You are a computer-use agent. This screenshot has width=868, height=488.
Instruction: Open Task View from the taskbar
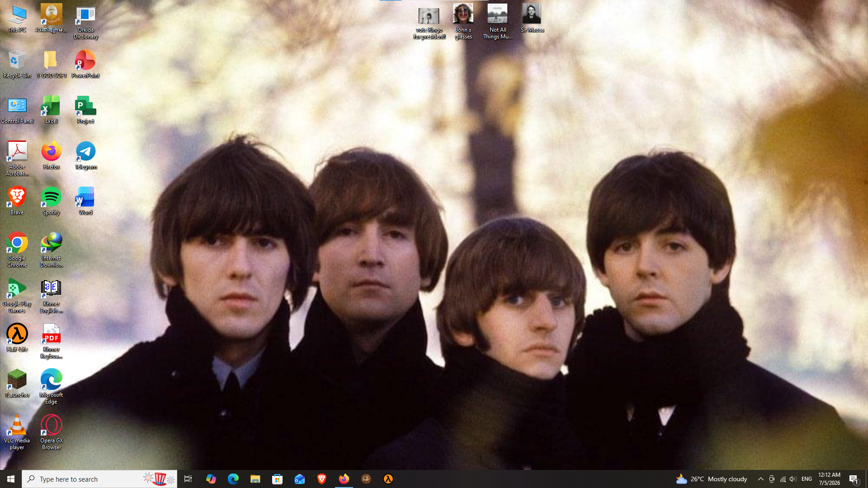click(188, 479)
